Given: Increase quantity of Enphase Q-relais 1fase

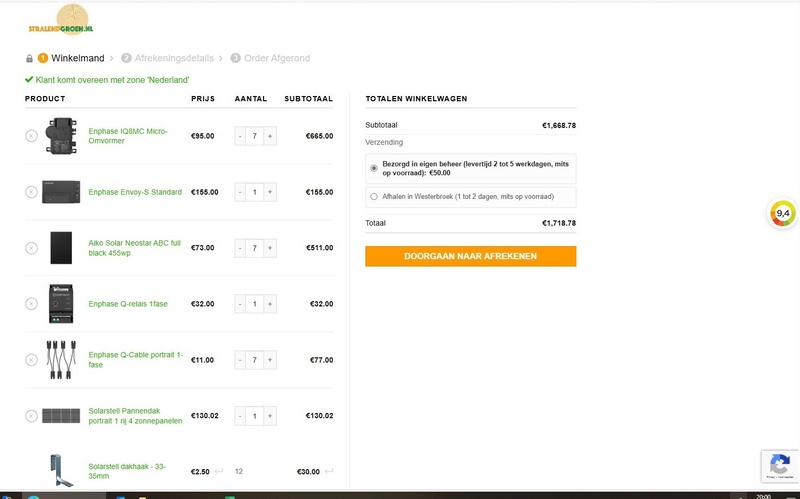Looking at the screenshot, I should click(270, 304).
